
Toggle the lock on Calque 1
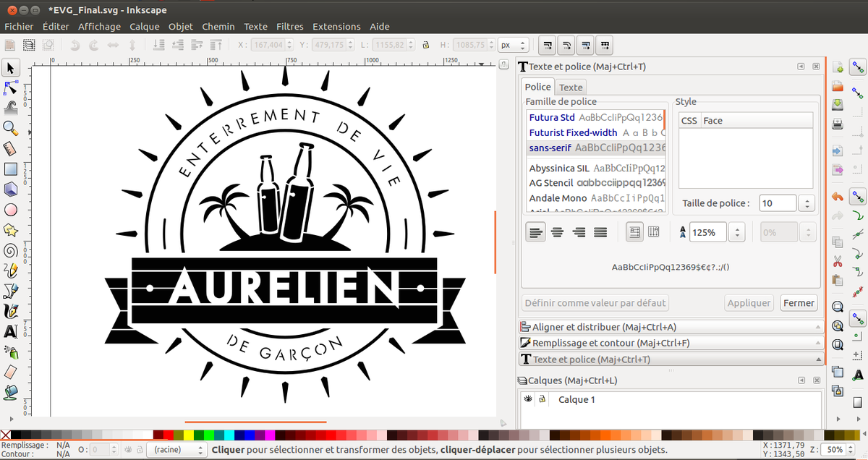point(542,399)
